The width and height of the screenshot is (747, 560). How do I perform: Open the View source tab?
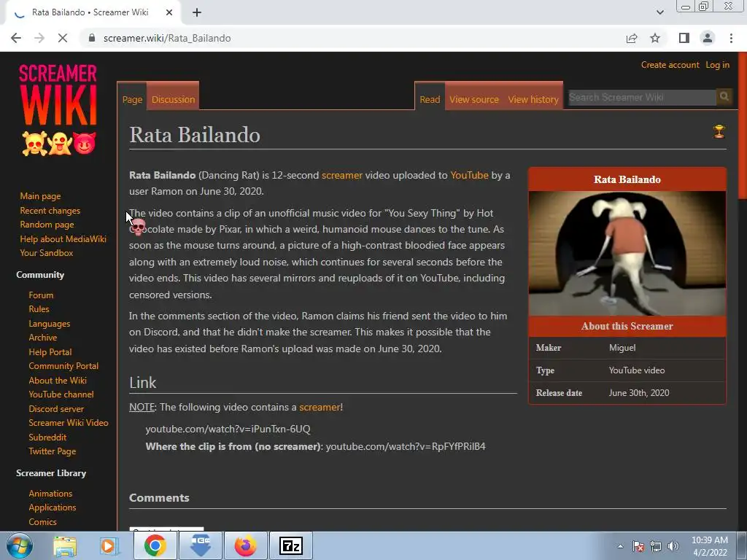[x=474, y=99]
